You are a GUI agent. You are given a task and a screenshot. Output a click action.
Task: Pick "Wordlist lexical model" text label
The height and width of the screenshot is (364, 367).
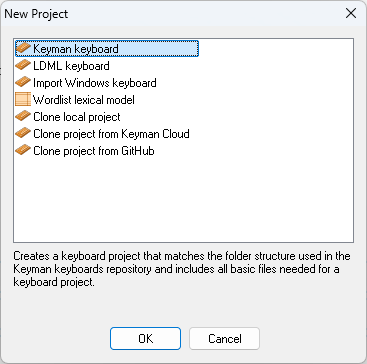point(84,100)
